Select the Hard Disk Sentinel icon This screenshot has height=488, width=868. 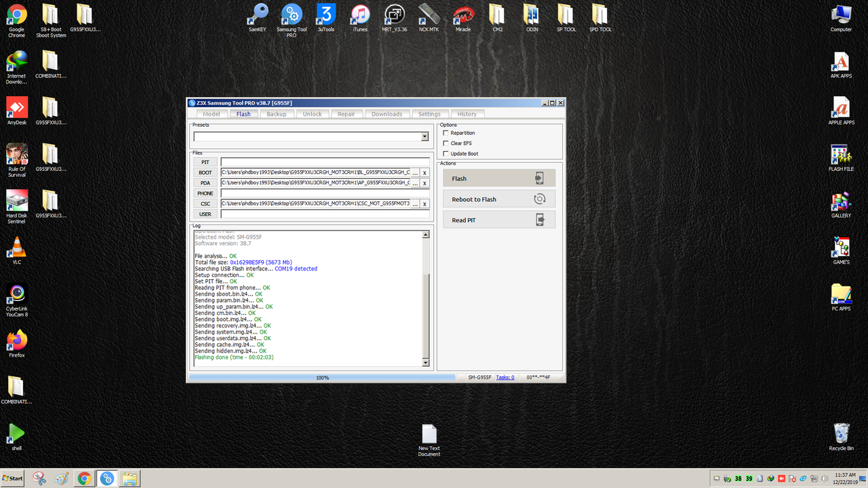(x=17, y=207)
